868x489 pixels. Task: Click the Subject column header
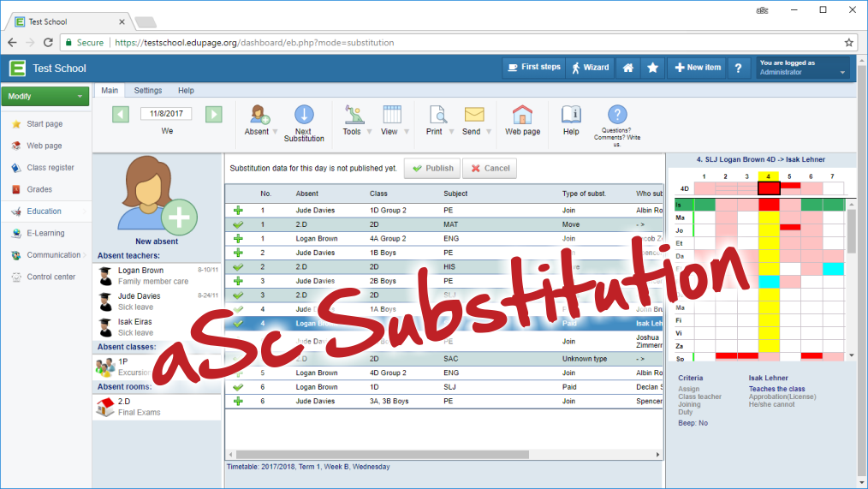pyautogui.click(x=455, y=194)
